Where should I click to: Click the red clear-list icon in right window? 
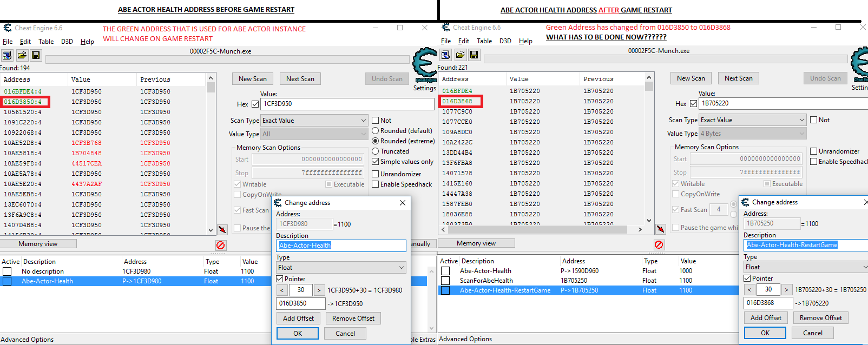659,244
